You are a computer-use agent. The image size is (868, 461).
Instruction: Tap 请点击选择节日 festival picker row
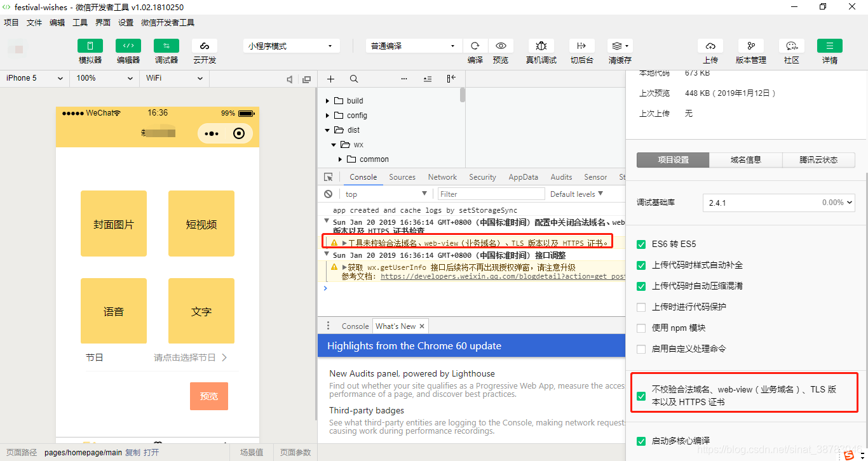tap(191, 357)
